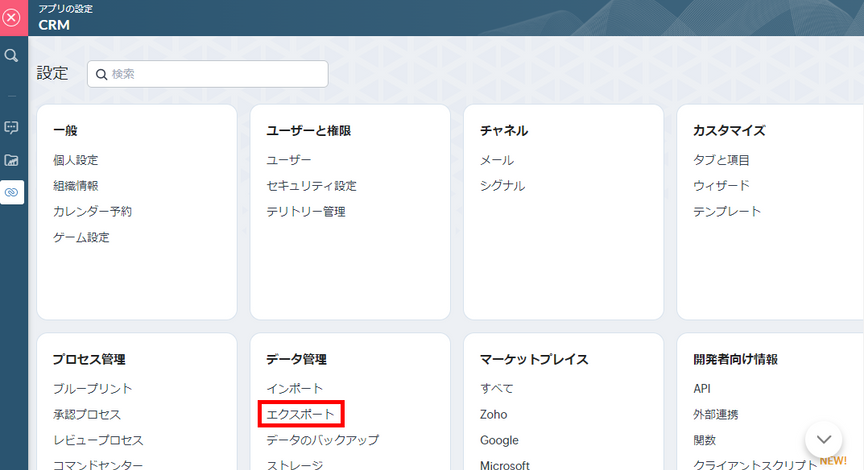
Task: Click the 開発者向け情報 heading
Action: pos(736,359)
